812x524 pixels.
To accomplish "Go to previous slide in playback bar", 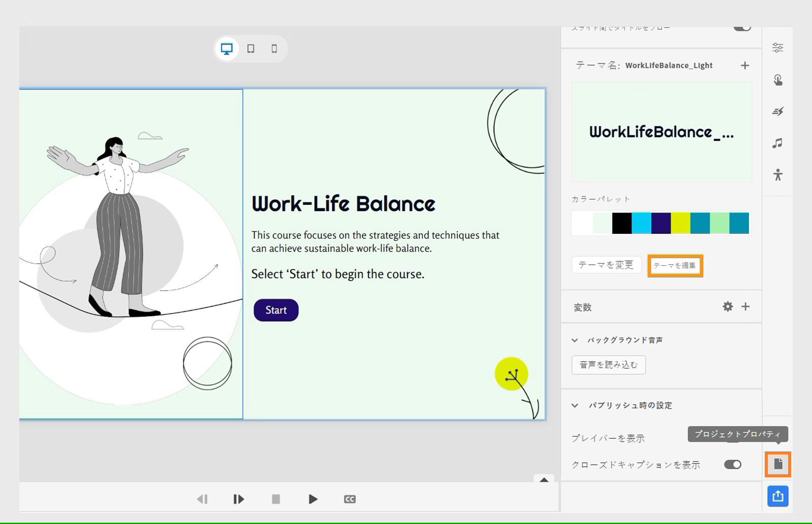I will [202, 499].
